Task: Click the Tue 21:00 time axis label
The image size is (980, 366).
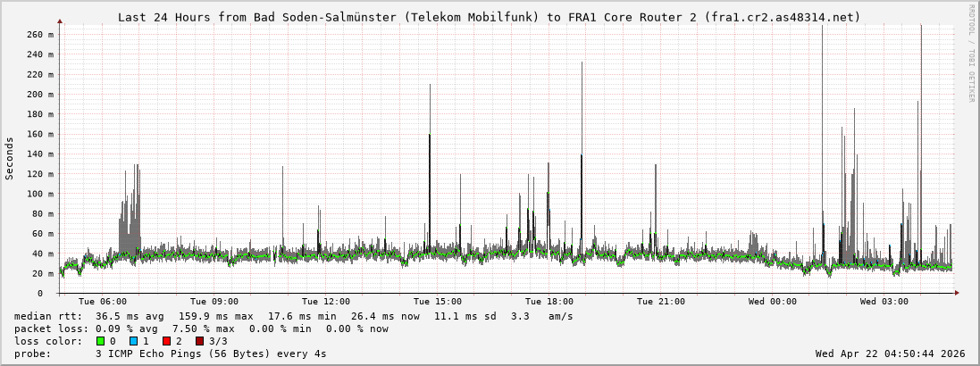Action: (x=661, y=302)
